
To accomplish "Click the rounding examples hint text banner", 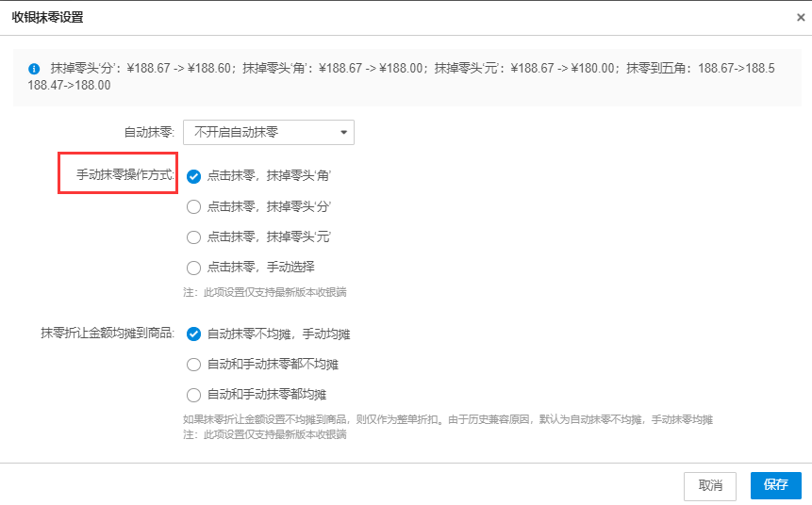I will coord(407,77).
